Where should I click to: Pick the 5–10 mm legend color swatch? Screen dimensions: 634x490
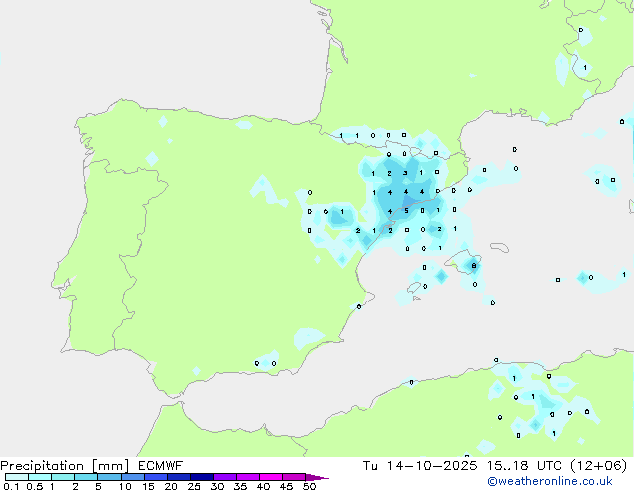(x=110, y=478)
